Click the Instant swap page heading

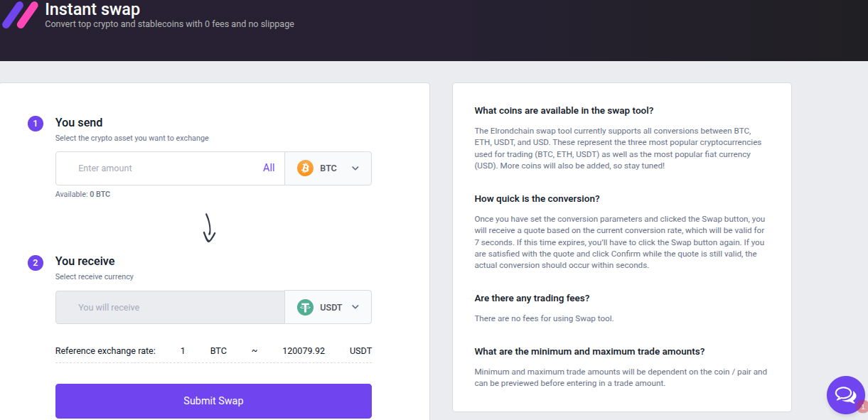point(92,10)
